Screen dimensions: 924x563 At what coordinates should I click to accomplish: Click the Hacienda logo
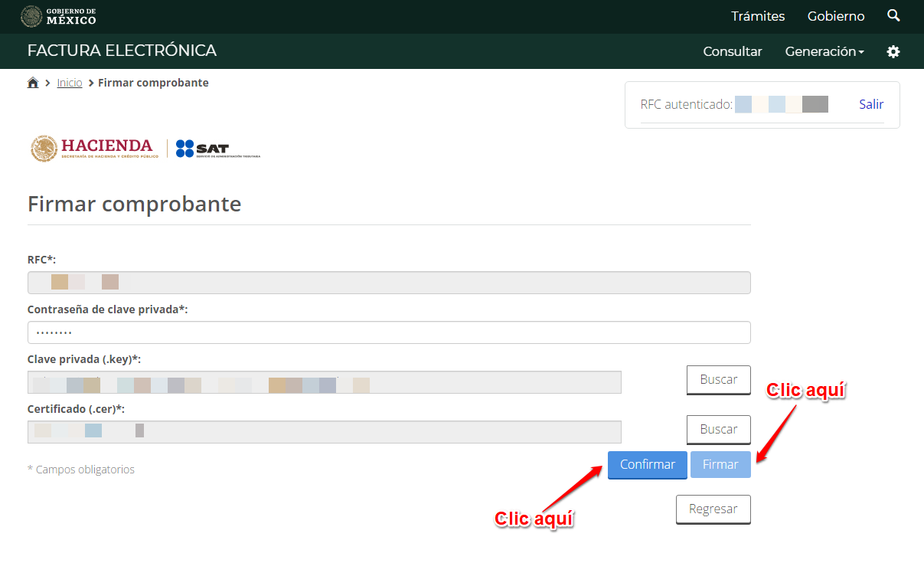coord(95,149)
